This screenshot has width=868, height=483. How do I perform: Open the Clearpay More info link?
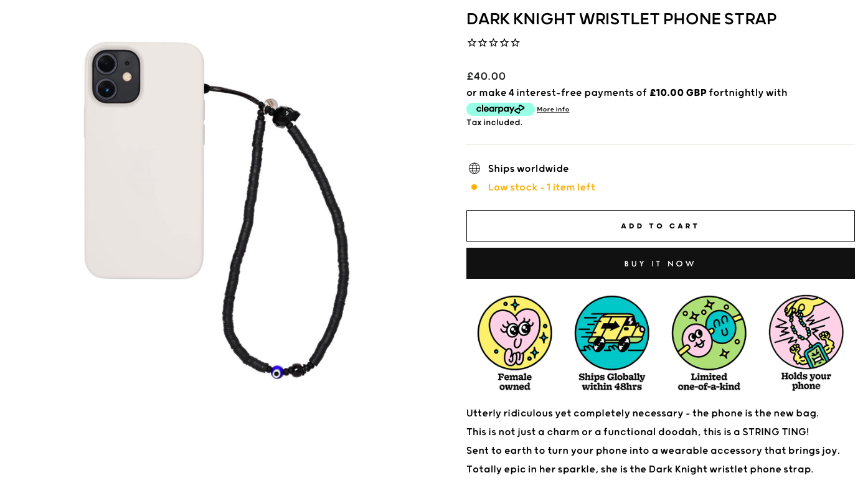tap(553, 110)
